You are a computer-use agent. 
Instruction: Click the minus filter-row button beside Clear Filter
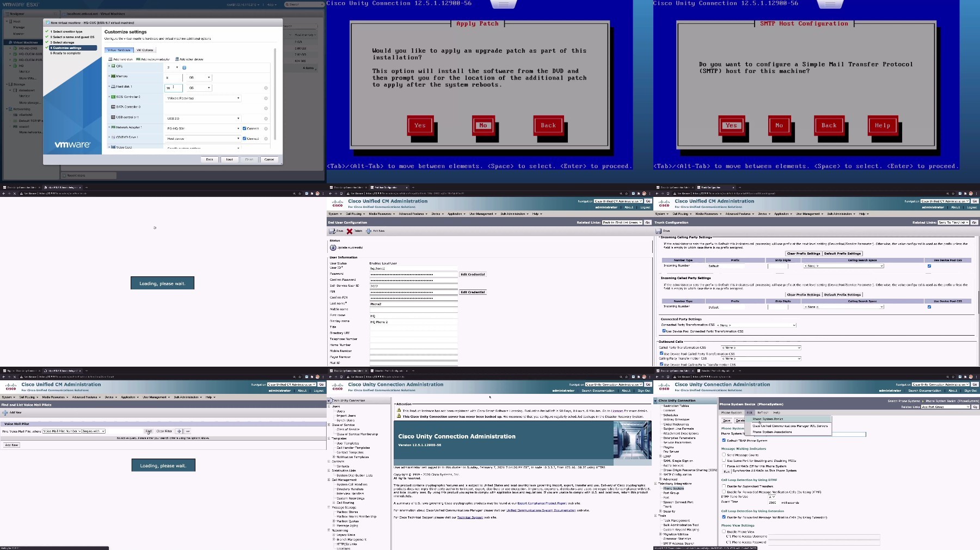(x=188, y=431)
